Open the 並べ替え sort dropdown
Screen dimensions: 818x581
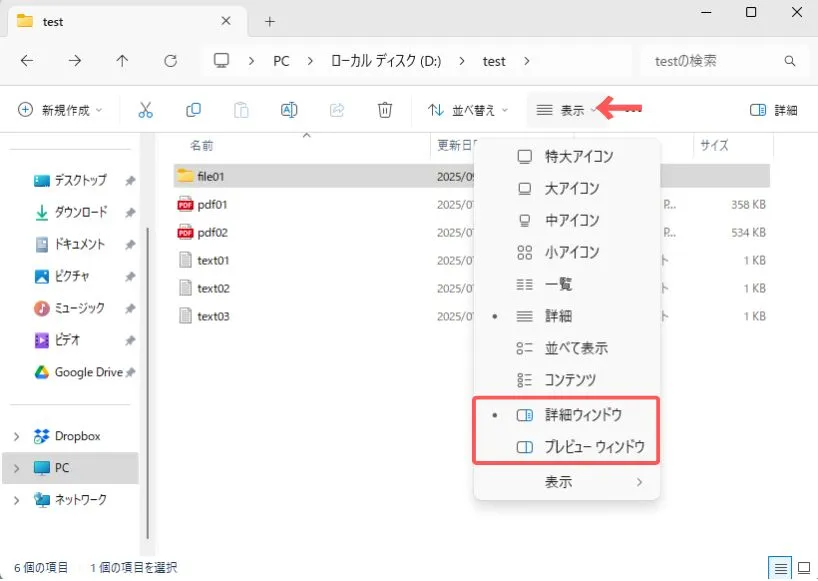[x=468, y=110]
